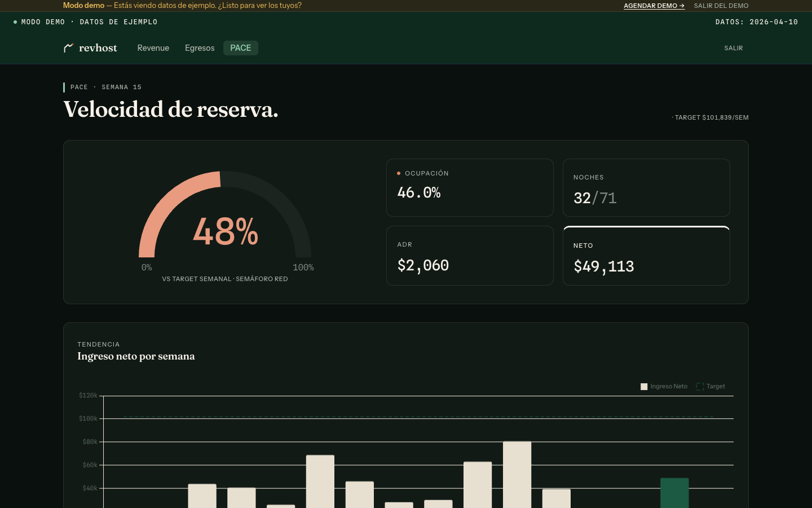
Task: Click the 48% gauge value
Action: tap(226, 231)
